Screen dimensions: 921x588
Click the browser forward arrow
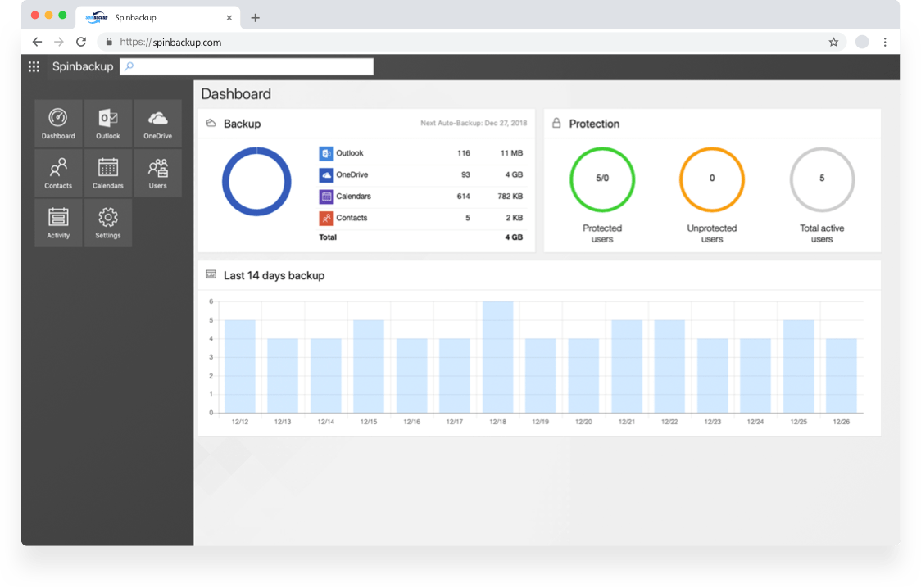(59, 43)
